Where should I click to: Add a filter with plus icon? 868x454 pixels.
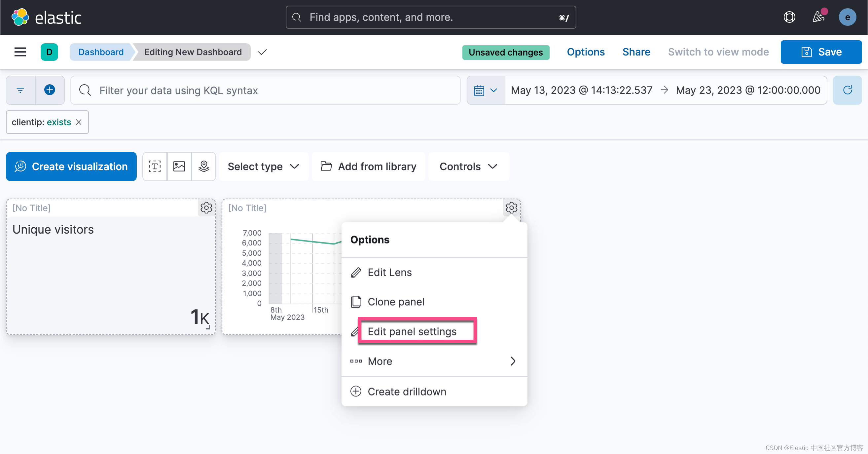point(50,90)
